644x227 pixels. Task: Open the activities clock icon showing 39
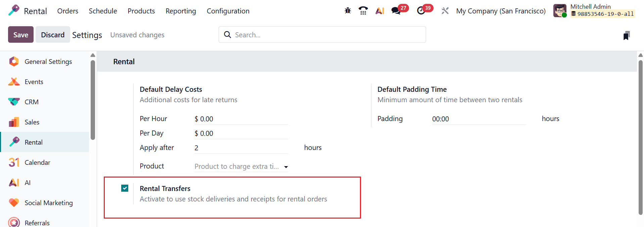[422, 10]
